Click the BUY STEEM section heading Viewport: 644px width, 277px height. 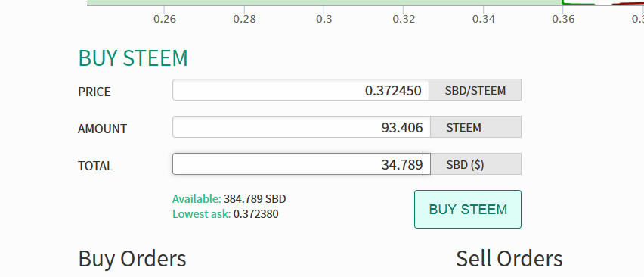133,58
